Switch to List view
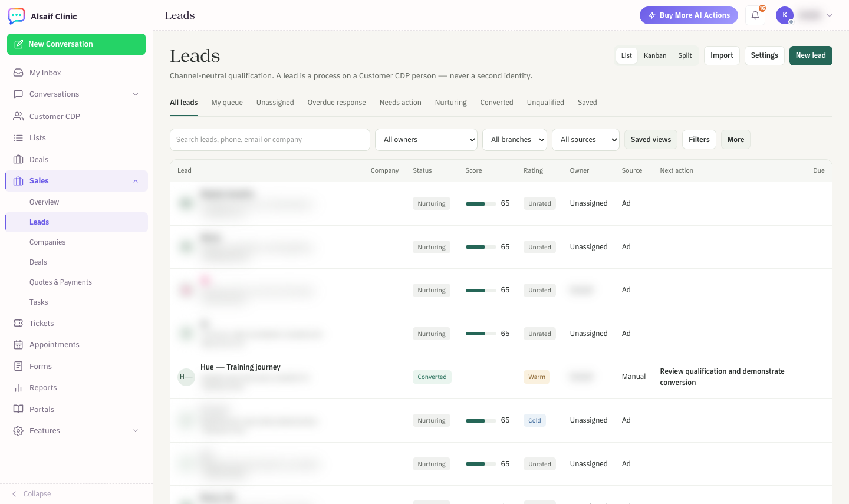The image size is (849, 504). click(626, 55)
